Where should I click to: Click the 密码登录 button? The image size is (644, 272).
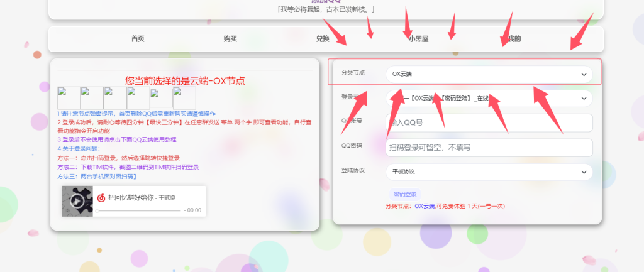pyautogui.click(x=405, y=194)
